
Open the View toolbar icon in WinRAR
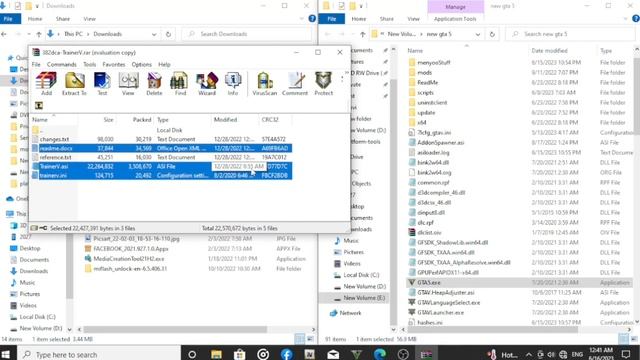128,84
